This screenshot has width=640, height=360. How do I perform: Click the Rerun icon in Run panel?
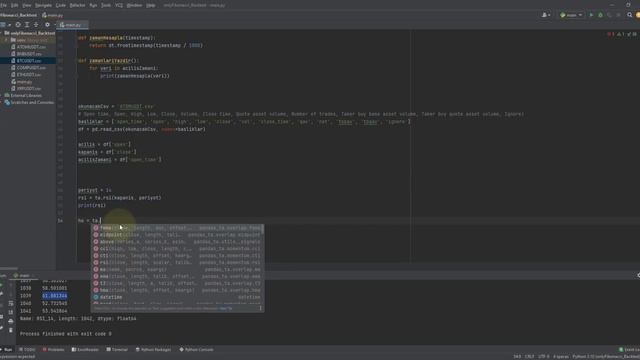click(1, 285)
